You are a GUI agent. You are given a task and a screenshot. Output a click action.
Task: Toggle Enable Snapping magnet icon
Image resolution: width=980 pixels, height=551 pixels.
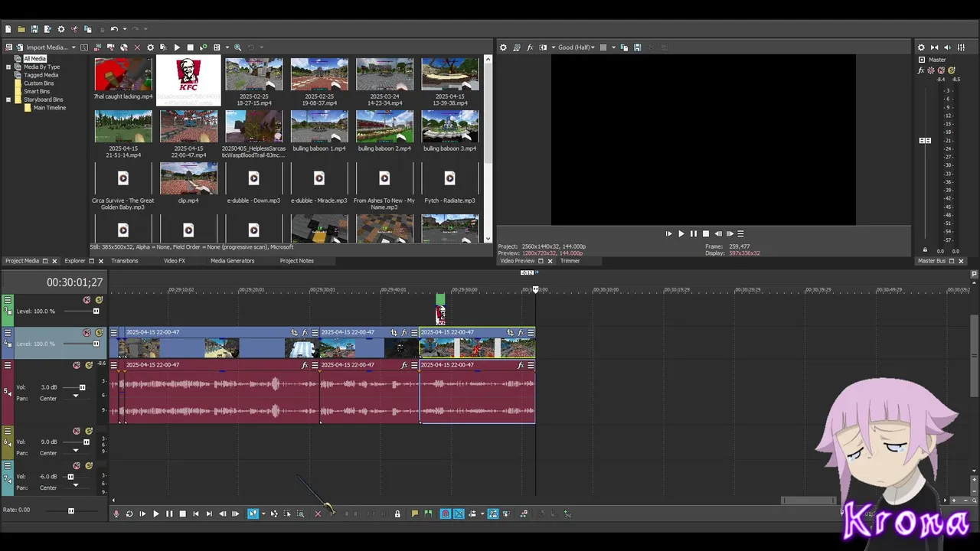pyautogui.click(x=444, y=514)
